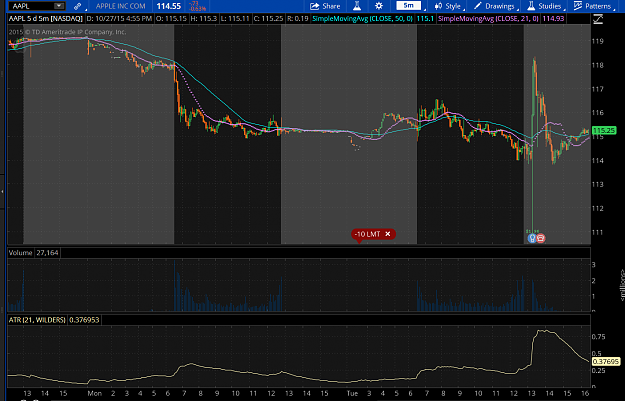Click the 'Tue' date label on time axis
This screenshot has height=401, width=625.
tap(352, 393)
